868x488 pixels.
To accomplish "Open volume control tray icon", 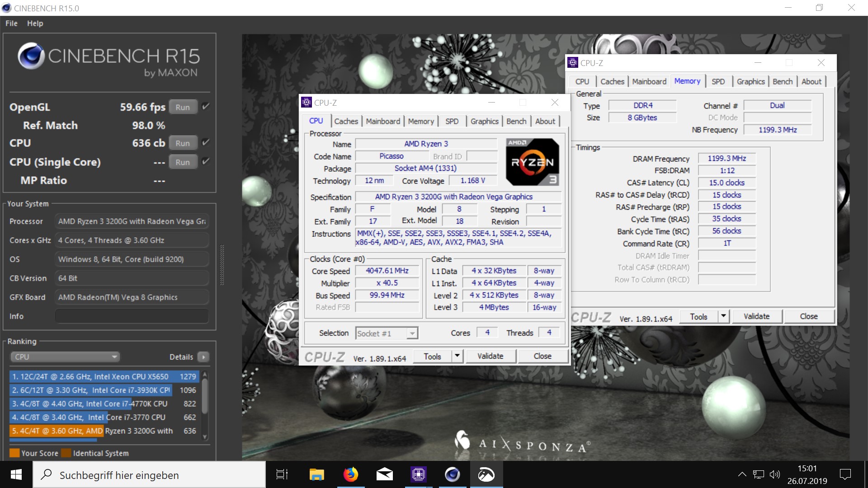I will tap(775, 474).
